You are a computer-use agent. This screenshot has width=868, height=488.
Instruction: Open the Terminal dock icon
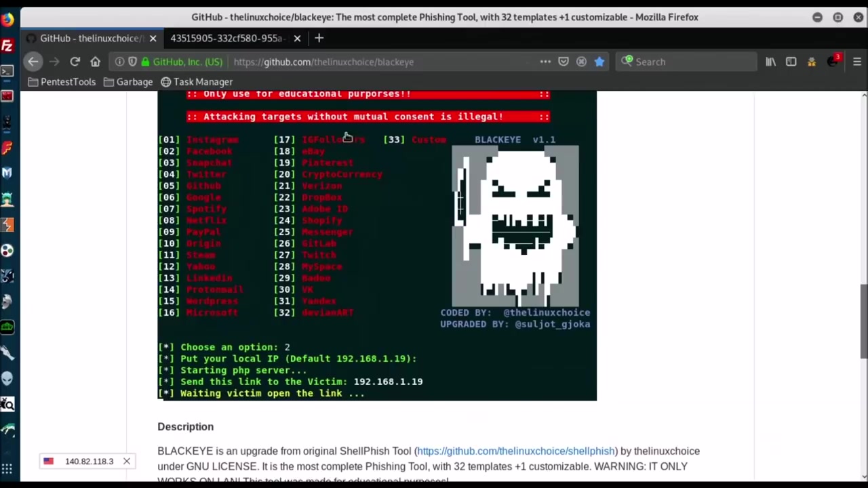(7, 70)
